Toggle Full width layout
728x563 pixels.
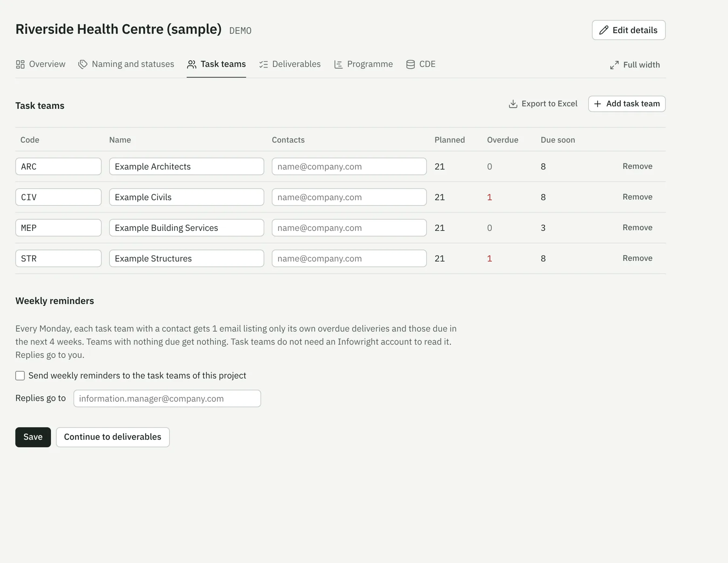(x=635, y=65)
